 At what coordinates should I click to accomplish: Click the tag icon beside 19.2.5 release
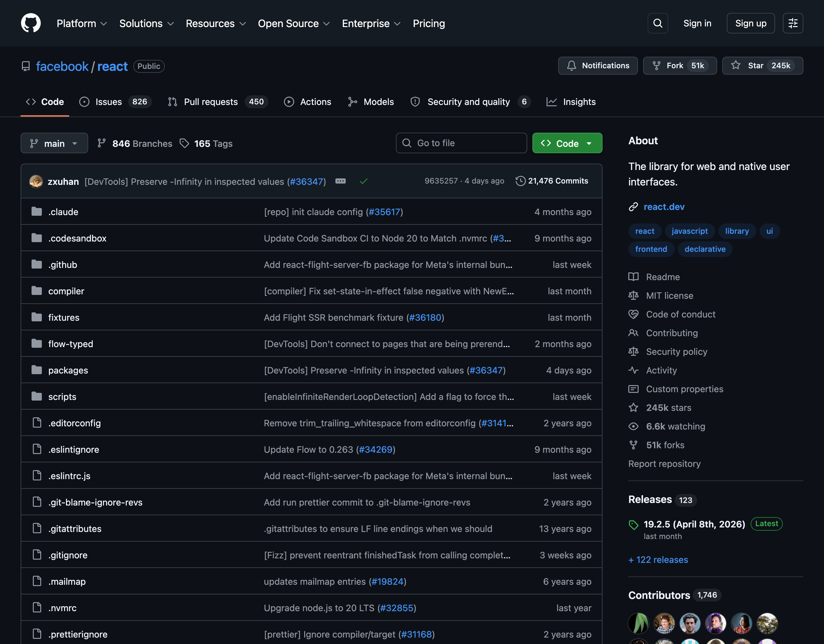coord(633,525)
